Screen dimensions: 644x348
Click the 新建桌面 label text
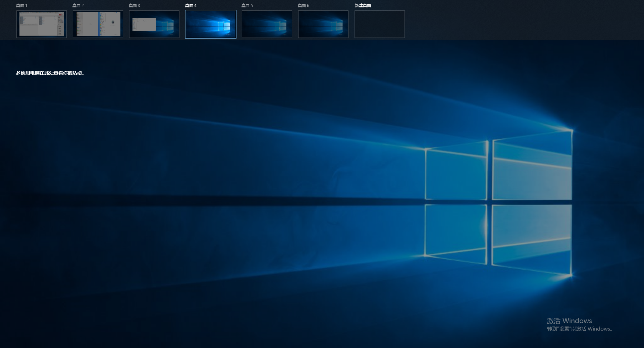[363, 6]
